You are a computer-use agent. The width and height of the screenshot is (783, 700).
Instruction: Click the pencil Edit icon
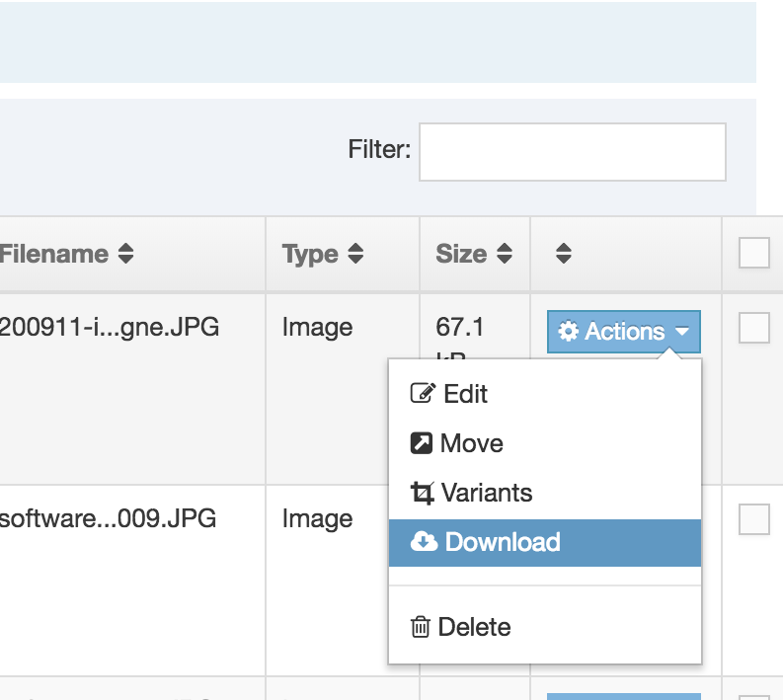(x=423, y=393)
